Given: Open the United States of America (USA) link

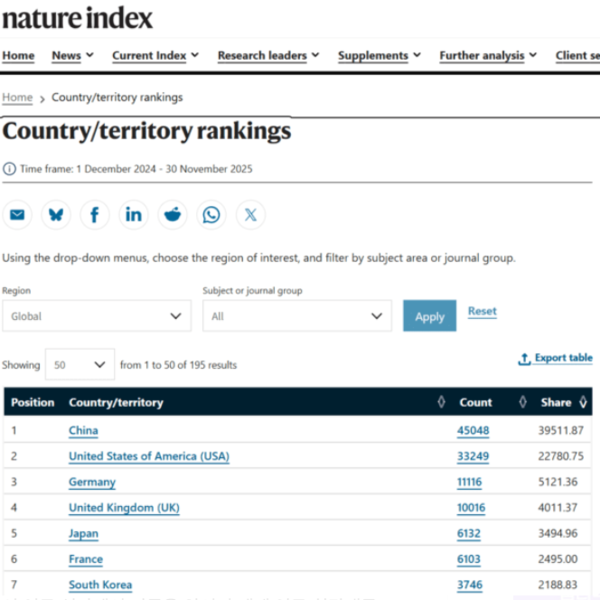Looking at the screenshot, I should [x=149, y=456].
